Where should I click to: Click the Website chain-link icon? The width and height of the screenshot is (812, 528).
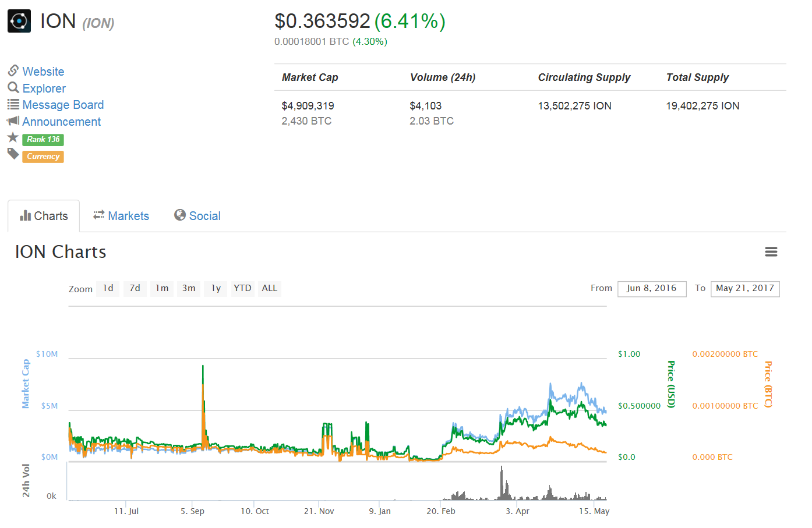coord(13,70)
